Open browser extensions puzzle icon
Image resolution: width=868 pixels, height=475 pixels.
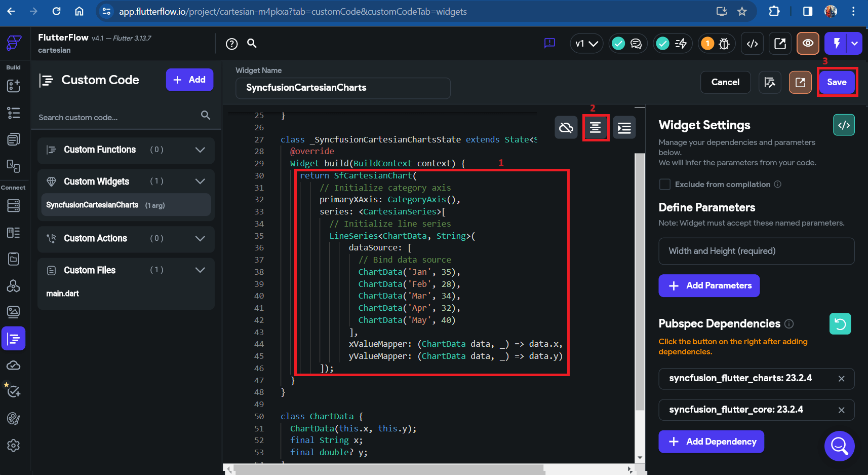pyautogui.click(x=774, y=11)
